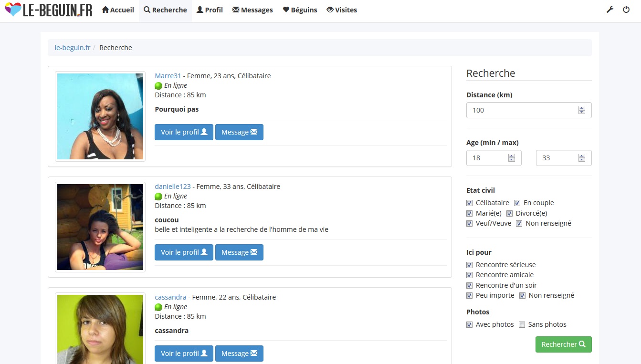Open the Recherche nav item
Screen dimensions: 641x364
165,10
